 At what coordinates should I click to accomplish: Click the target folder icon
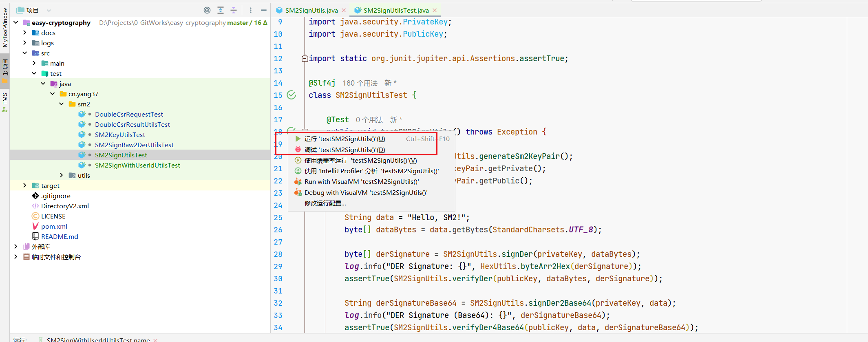35,185
